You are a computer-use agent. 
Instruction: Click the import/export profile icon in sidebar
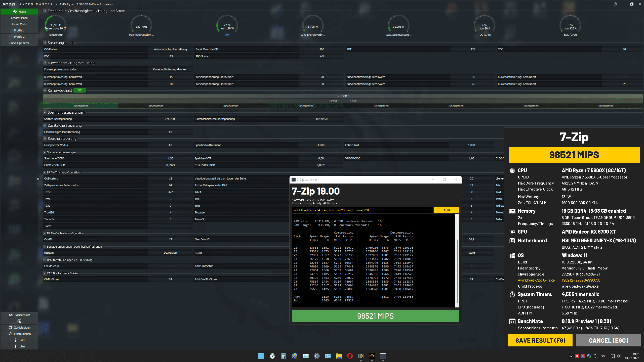pyautogui.click(x=19, y=321)
